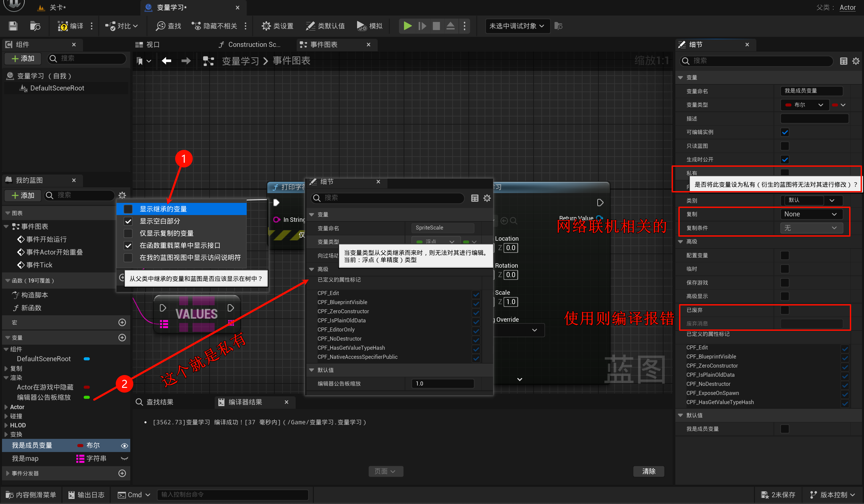This screenshot has width=864, height=504.
Task: Open variable type 布尔 dropdown
Action: 804,105
